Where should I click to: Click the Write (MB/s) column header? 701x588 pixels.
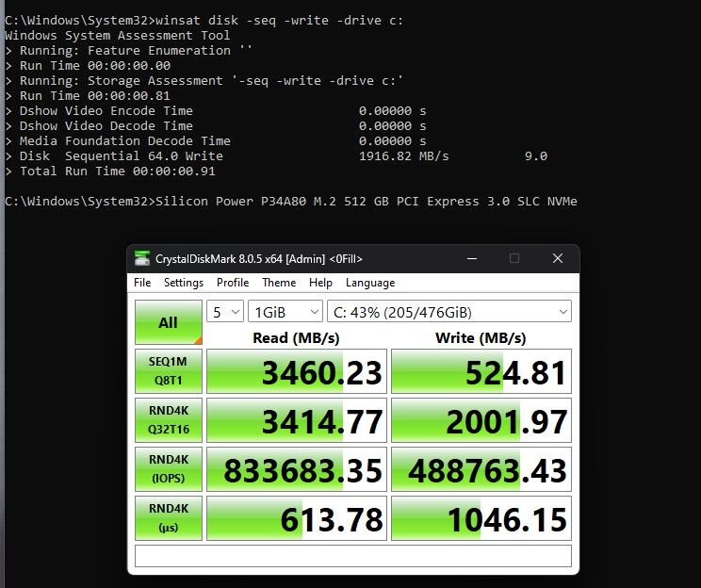[x=481, y=337]
